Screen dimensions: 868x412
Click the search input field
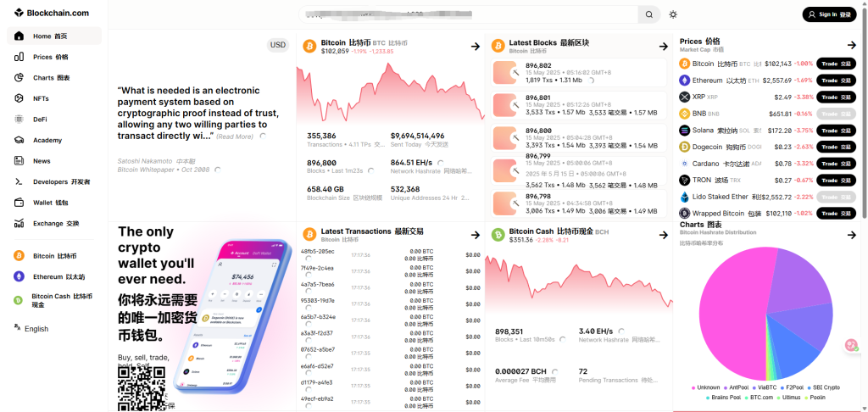point(468,14)
